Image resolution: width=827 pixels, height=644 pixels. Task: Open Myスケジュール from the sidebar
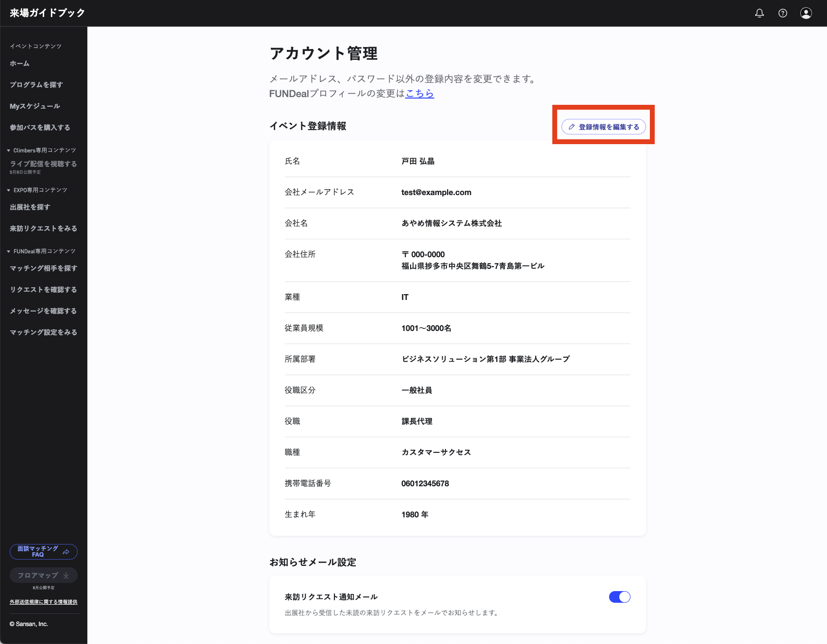(35, 106)
